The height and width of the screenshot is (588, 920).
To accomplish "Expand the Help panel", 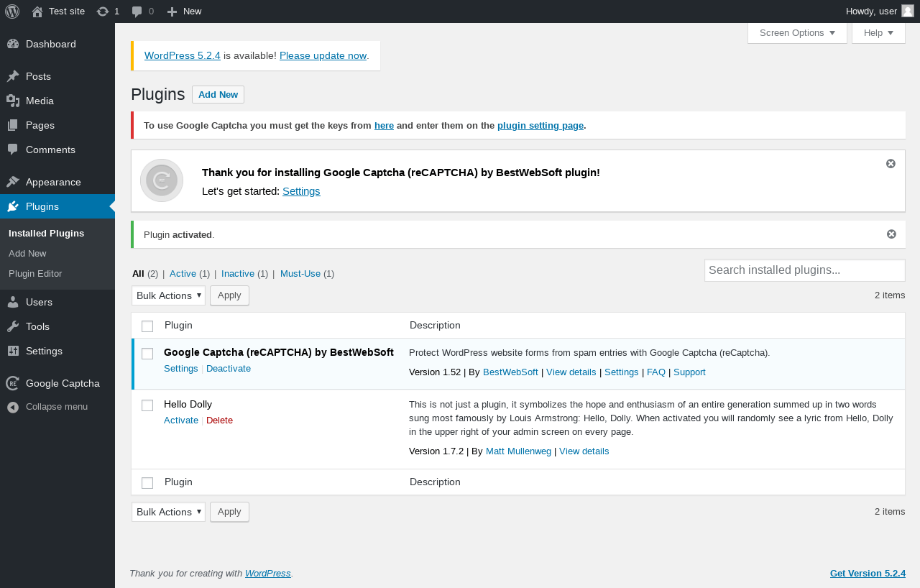I will tap(878, 33).
